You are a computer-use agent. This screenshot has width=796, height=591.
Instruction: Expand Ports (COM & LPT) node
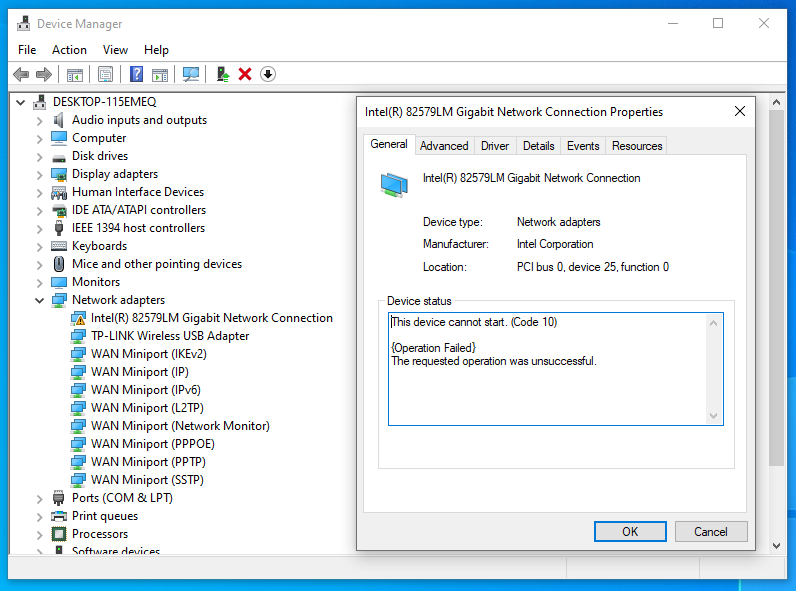[x=40, y=498]
